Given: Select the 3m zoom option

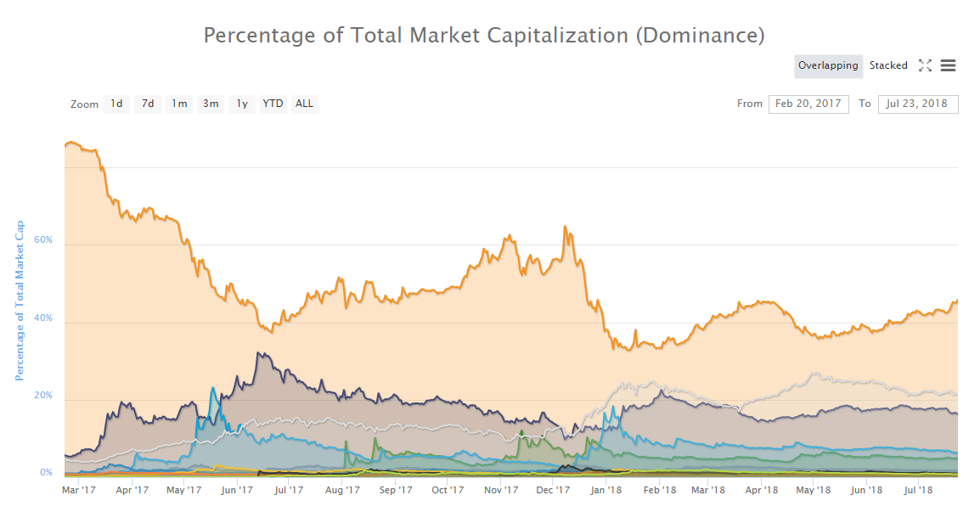Looking at the screenshot, I should tap(211, 104).
